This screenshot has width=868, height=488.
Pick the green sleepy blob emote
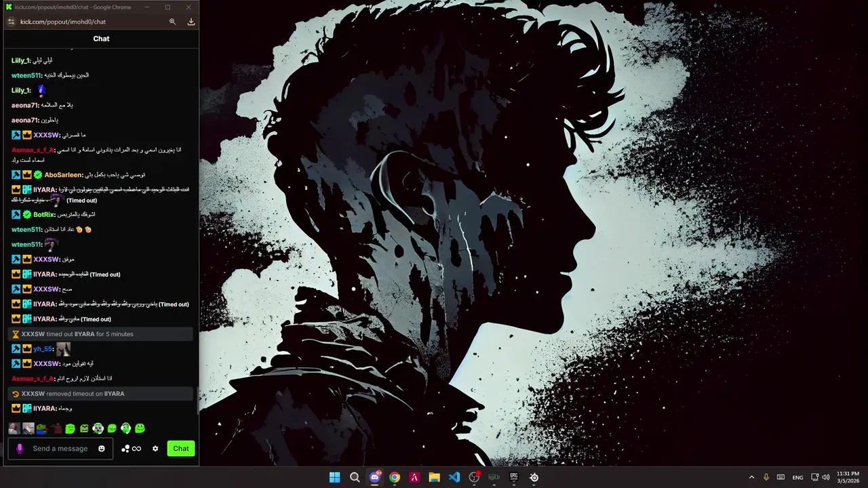click(x=70, y=428)
